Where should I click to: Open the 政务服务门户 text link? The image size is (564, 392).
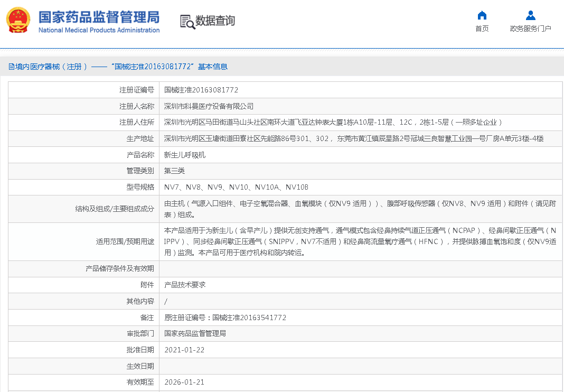[530, 29]
